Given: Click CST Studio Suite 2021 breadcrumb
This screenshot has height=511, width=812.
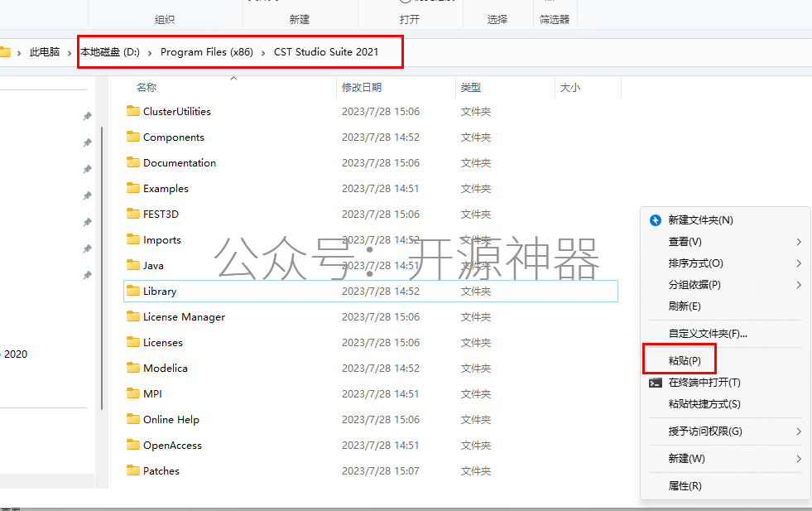Looking at the screenshot, I should tap(326, 52).
